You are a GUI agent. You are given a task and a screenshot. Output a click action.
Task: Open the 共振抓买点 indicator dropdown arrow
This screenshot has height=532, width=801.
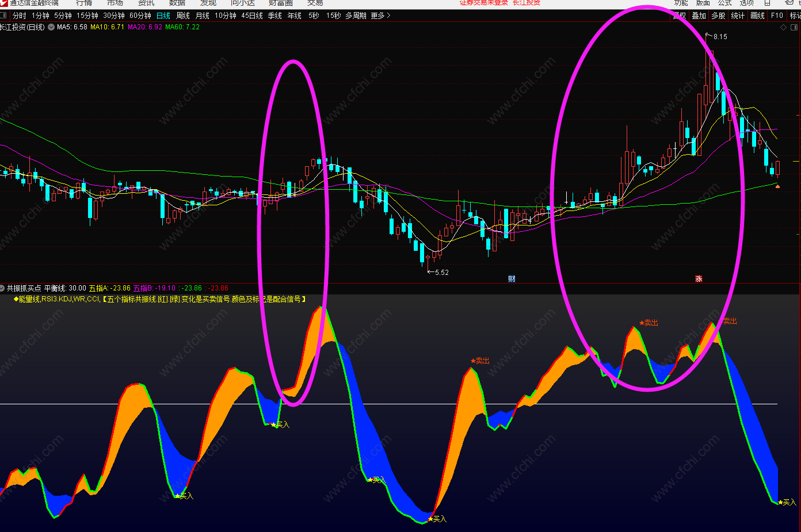[2, 288]
